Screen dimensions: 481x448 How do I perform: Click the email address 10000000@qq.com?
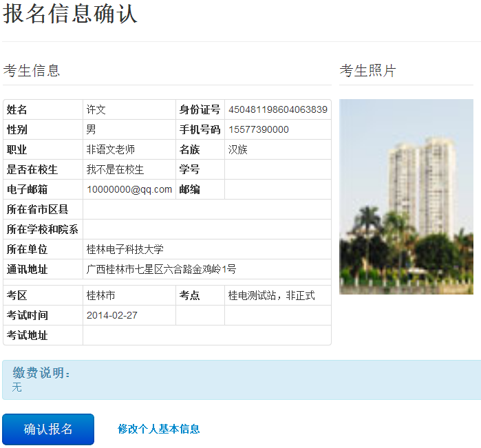[x=129, y=189]
